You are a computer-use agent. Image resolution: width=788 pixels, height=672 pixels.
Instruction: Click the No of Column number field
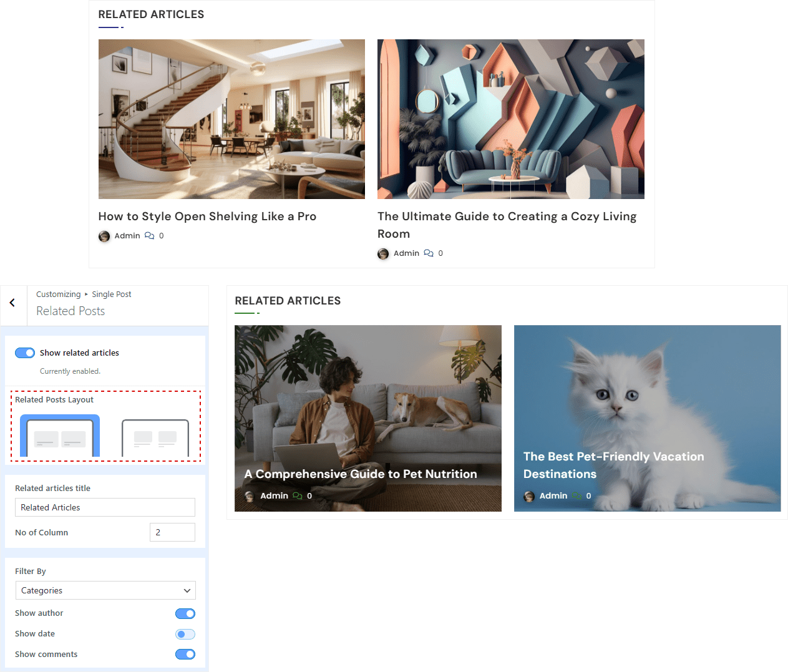(x=172, y=532)
